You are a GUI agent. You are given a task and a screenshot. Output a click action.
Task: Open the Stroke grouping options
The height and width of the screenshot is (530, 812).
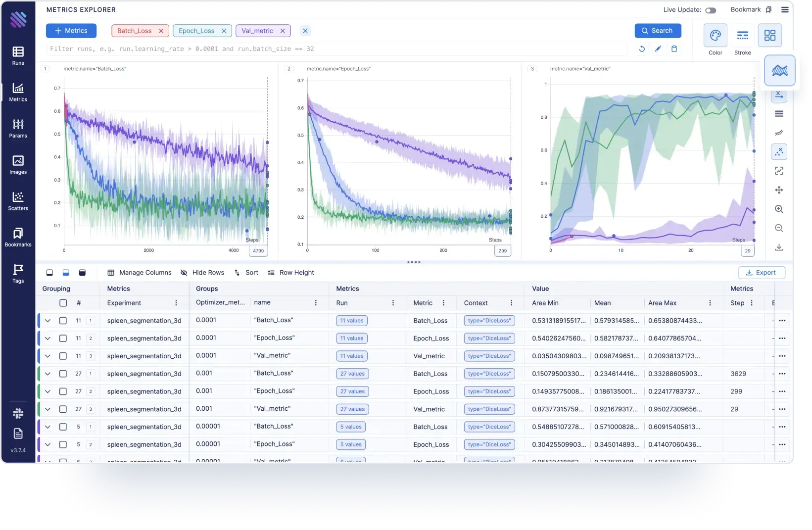(742, 40)
